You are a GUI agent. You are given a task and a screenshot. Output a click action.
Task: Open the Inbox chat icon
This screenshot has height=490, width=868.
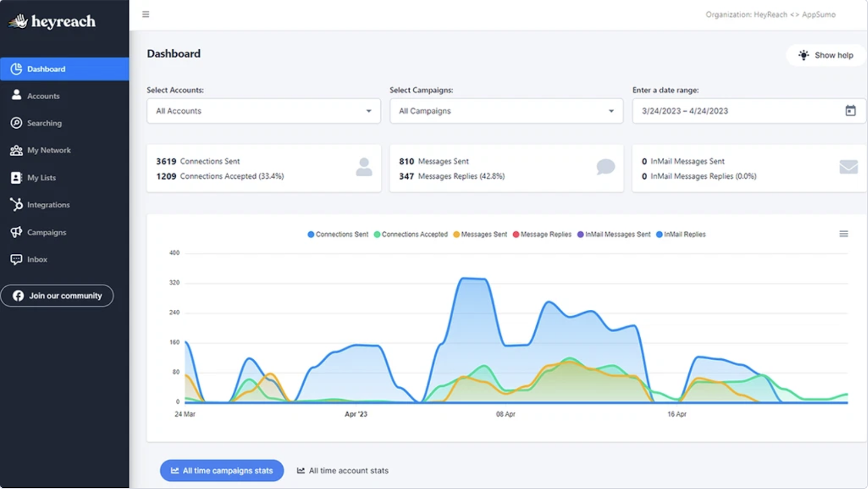(x=16, y=259)
